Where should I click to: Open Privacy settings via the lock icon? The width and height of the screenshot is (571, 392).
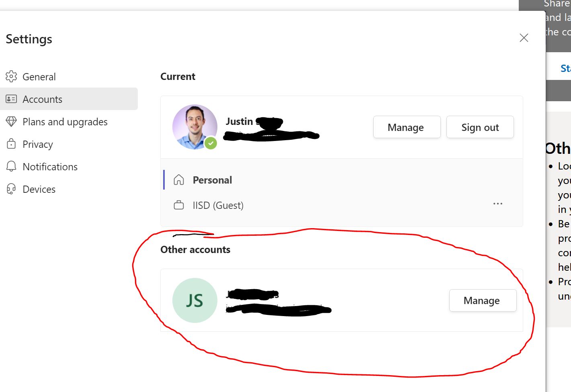pos(11,144)
